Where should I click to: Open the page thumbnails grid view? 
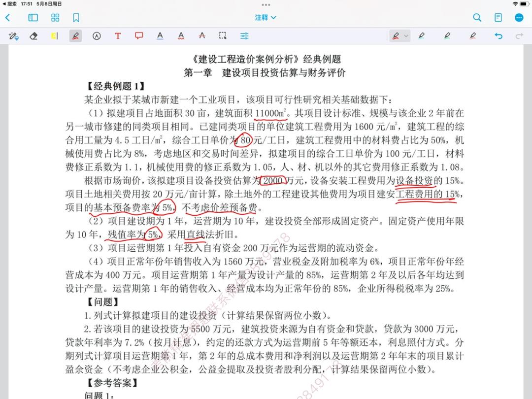pyautogui.click(x=55, y=17)
